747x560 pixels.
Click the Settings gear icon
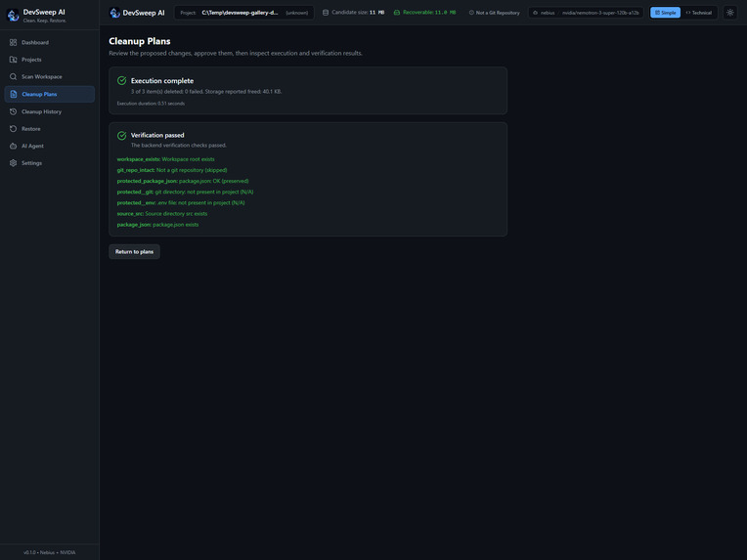(13, 163)
